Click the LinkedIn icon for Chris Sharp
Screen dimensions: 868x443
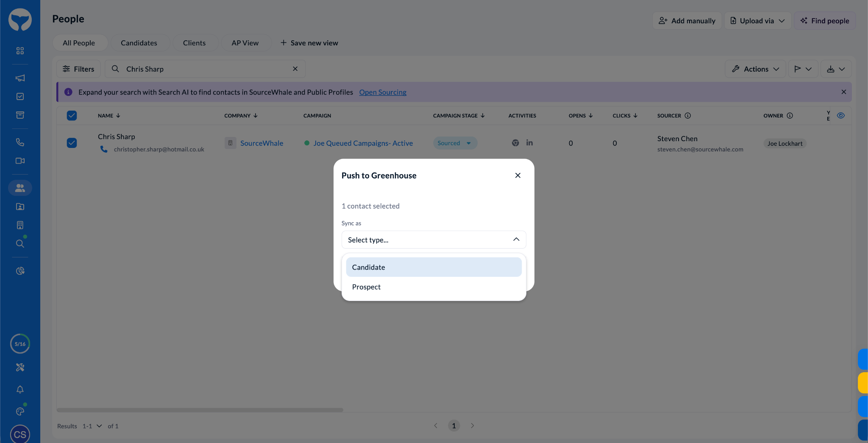coord(529,143)
